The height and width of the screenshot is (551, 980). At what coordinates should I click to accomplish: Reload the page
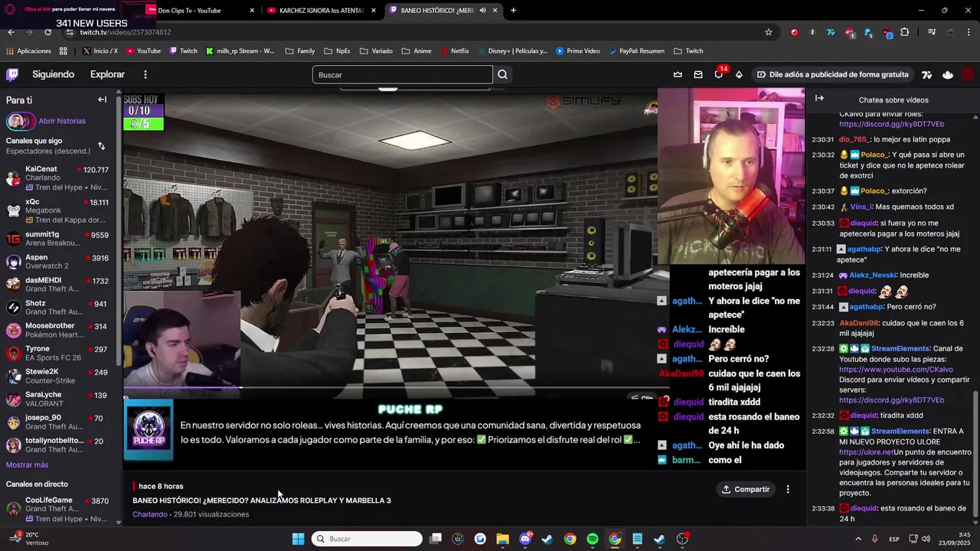[47, 32]
